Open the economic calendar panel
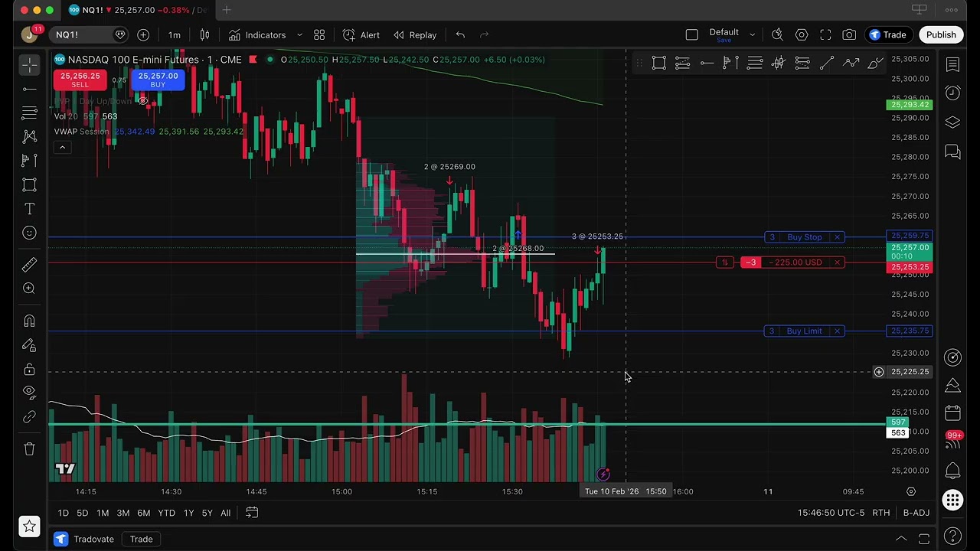The width and height of the screenshot is (980, 551). point(952,414)
